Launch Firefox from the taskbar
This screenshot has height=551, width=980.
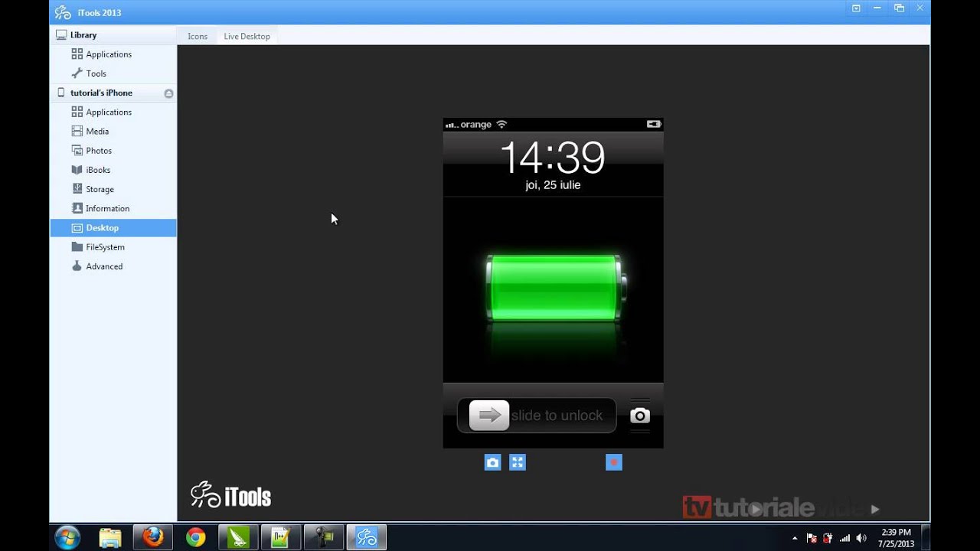point(153,538)
